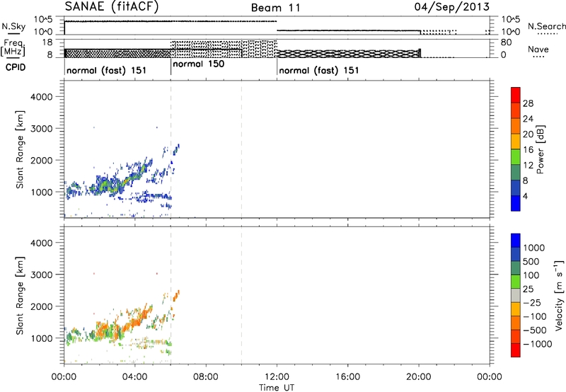Click the "4" label on Power color bar

pyautogui.click(x=526, y=196)
